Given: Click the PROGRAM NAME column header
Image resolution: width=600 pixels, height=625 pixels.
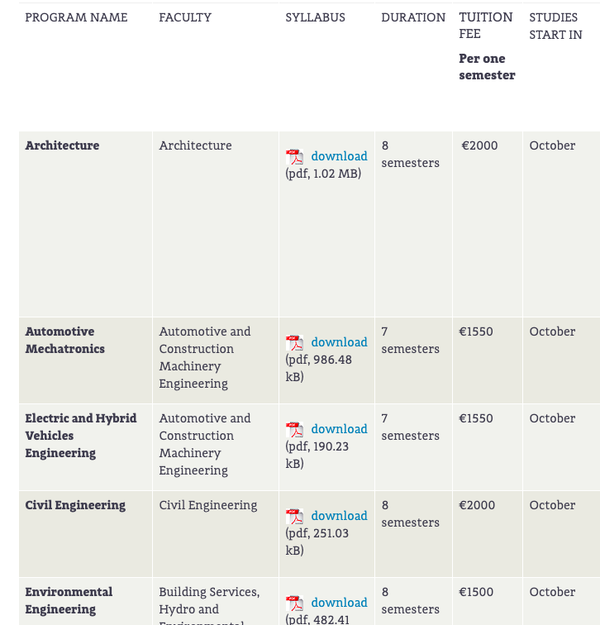Looking at the screenshot, I should coord(76,18).
